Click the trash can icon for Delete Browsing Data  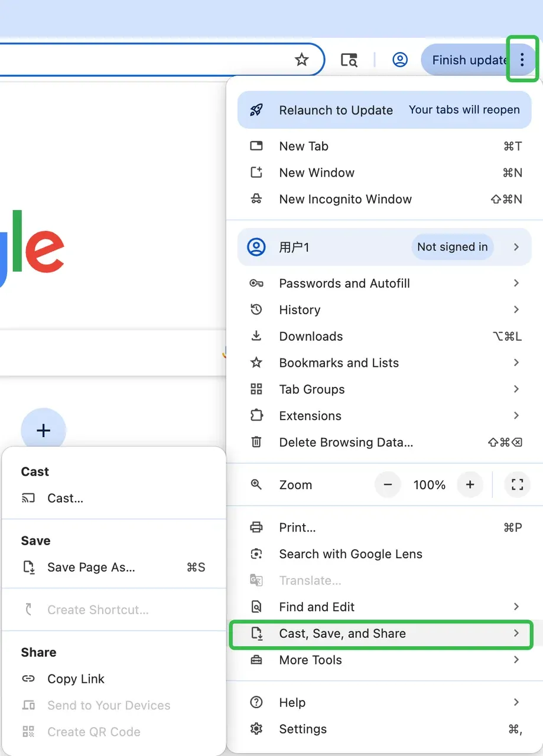(256, 442)
